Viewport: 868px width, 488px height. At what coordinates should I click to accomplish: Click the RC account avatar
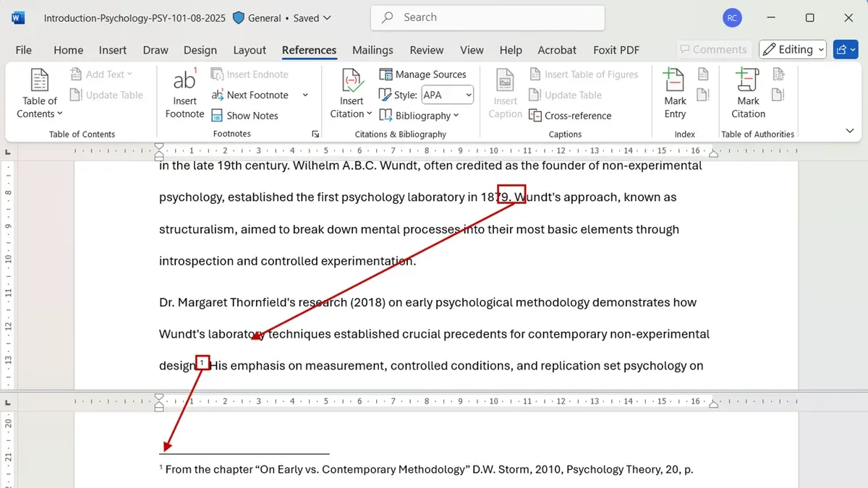point(731,18)
